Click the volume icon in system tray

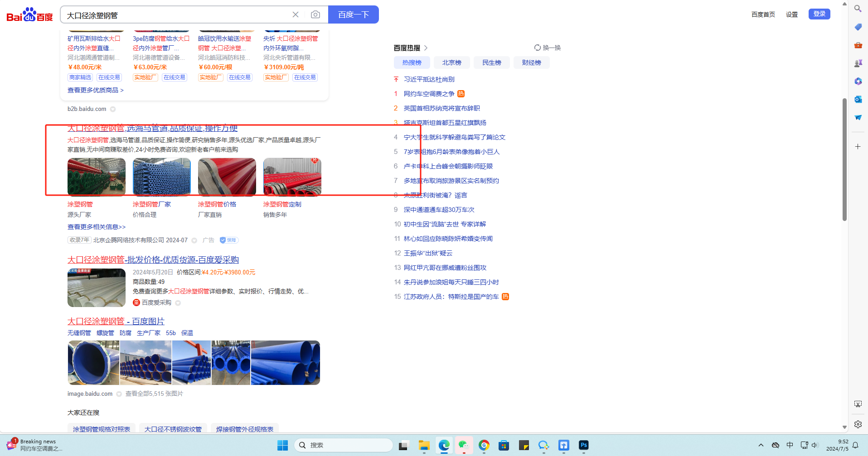tap(815, 445)
